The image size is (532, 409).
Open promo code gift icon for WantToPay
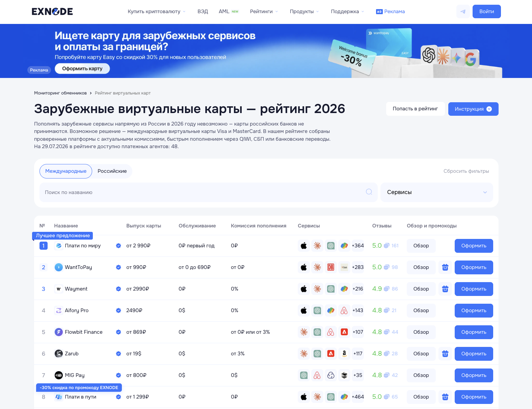coord(445,267)
